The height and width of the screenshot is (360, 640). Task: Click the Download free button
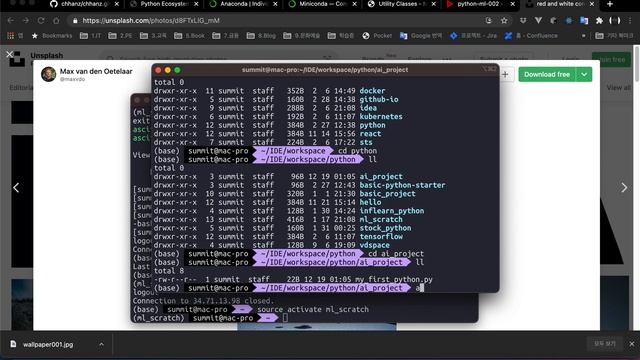pos(547,74)
